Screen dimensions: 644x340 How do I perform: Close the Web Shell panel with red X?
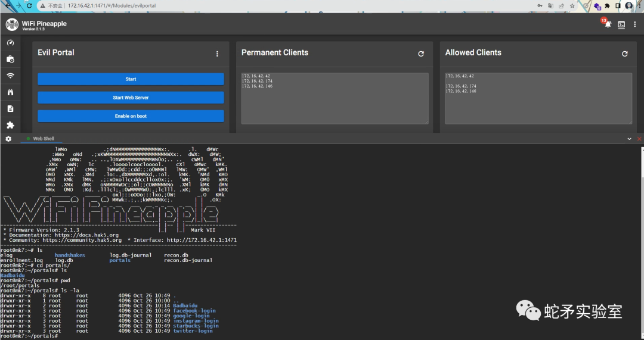point(639,139)
